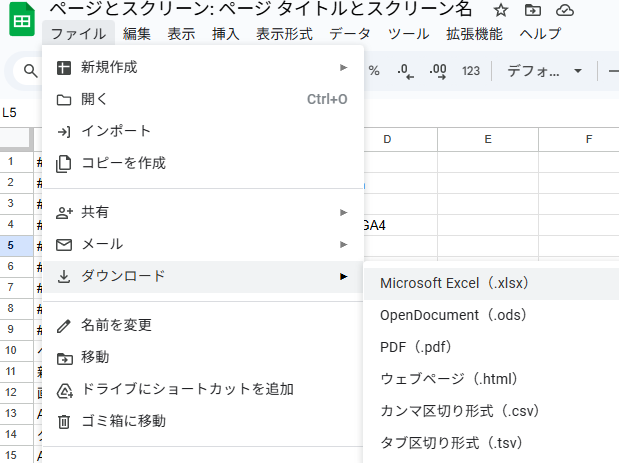Select column E header
Viewport: 619px width, 463px height.
point(488,139)
